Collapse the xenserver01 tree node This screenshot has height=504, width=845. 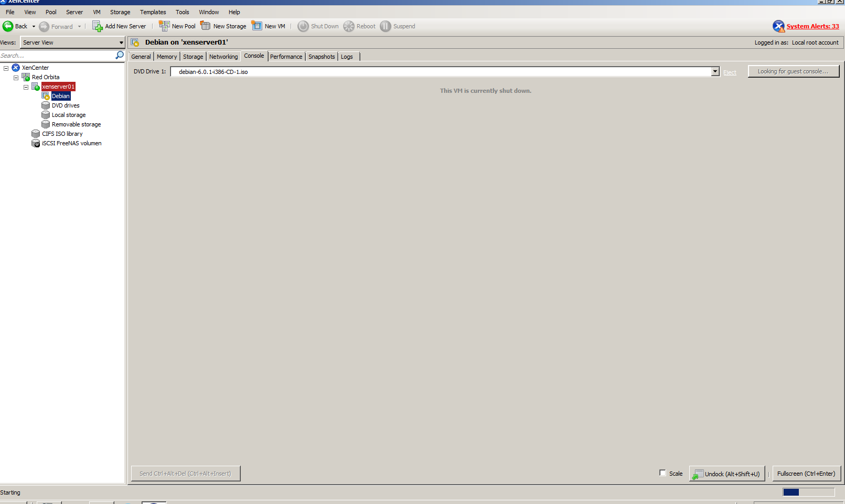[x=26, y=87]
